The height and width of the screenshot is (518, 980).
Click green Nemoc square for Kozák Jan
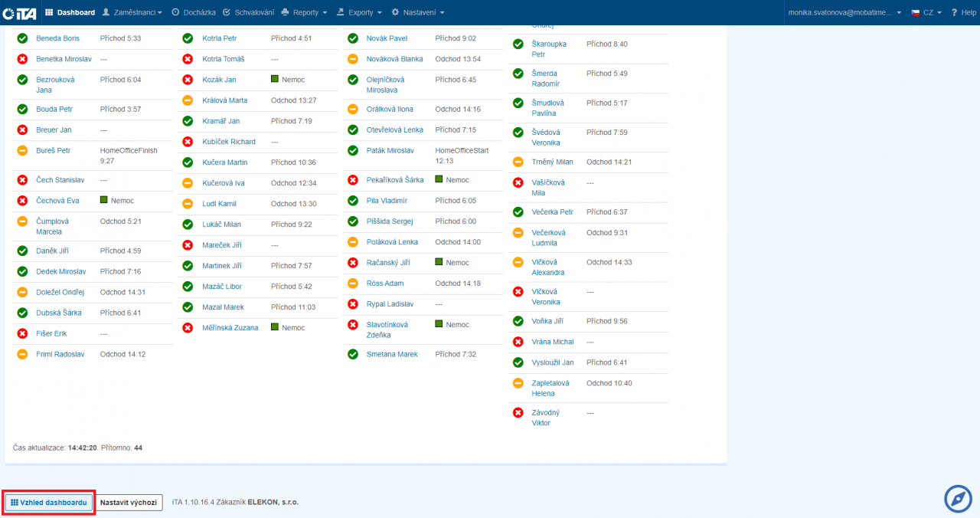pyautogui.click(x=275, y=79)
